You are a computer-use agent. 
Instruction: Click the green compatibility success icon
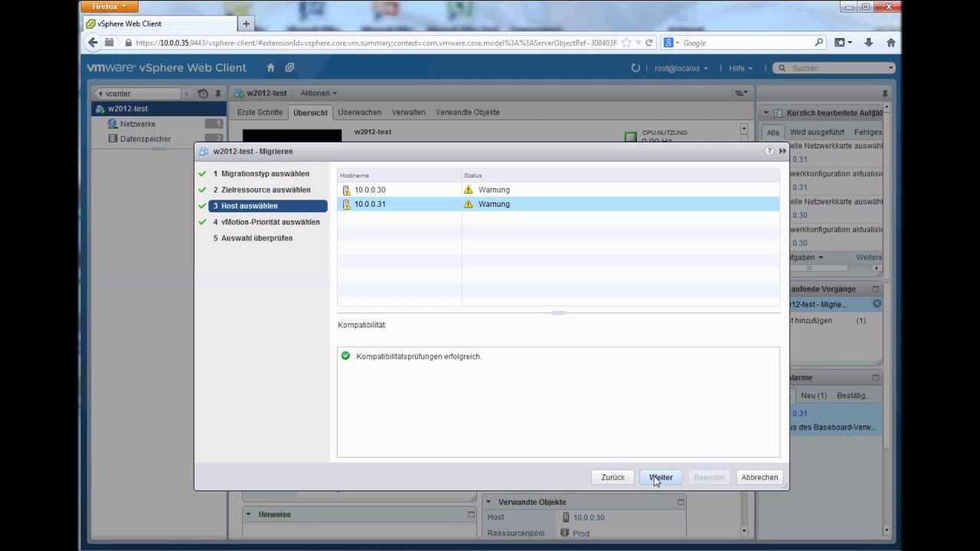pos(345,356)
